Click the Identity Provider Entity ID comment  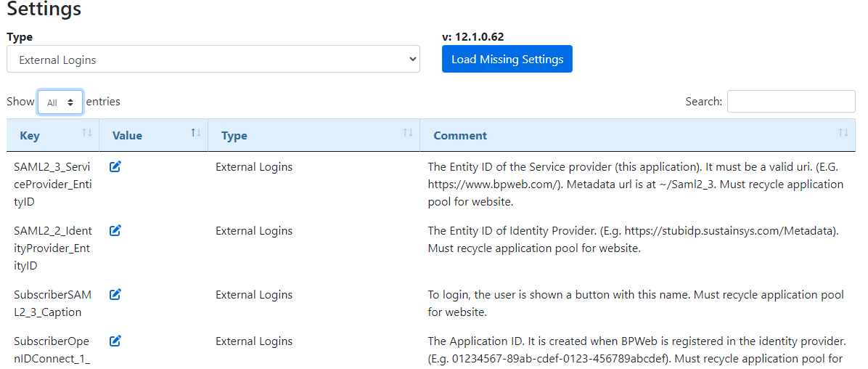coord(633,240)
